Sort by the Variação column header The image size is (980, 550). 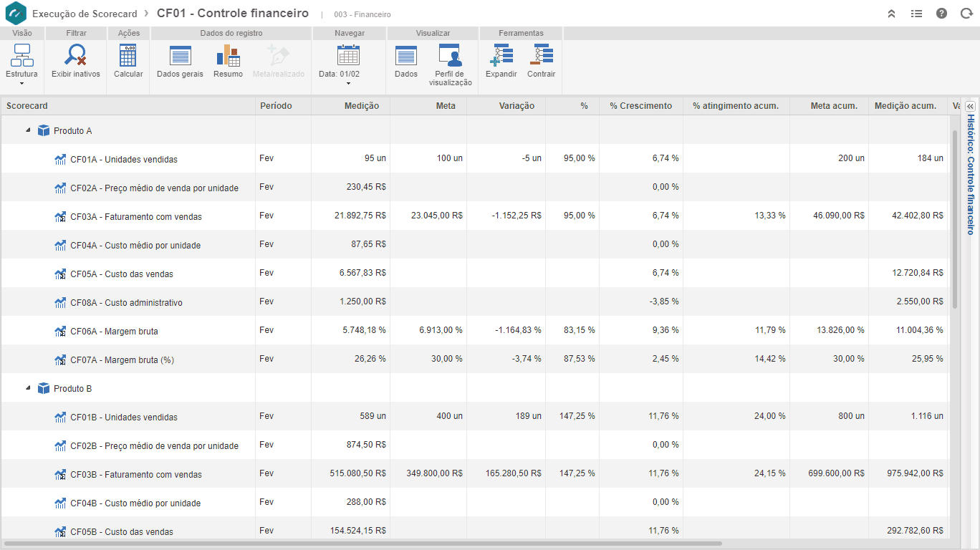pos(506,106)
